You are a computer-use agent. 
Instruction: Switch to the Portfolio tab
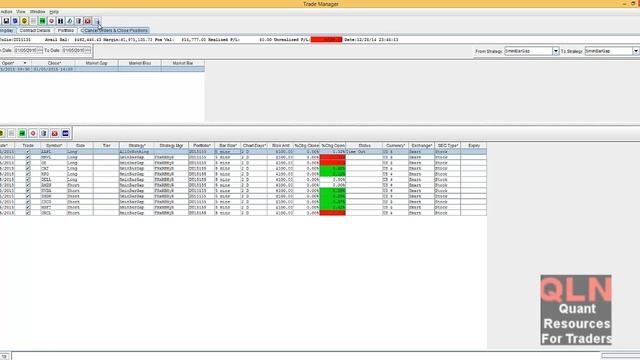(66, 31)
